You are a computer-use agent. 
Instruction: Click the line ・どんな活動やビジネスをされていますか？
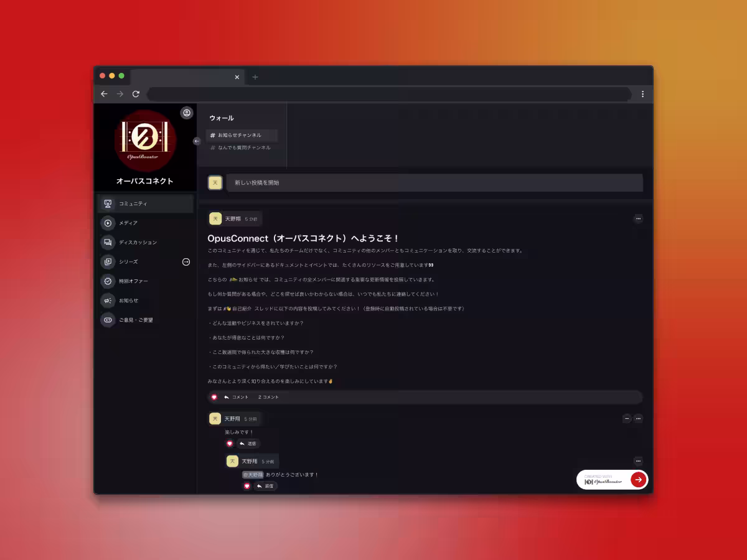[256, 323]
